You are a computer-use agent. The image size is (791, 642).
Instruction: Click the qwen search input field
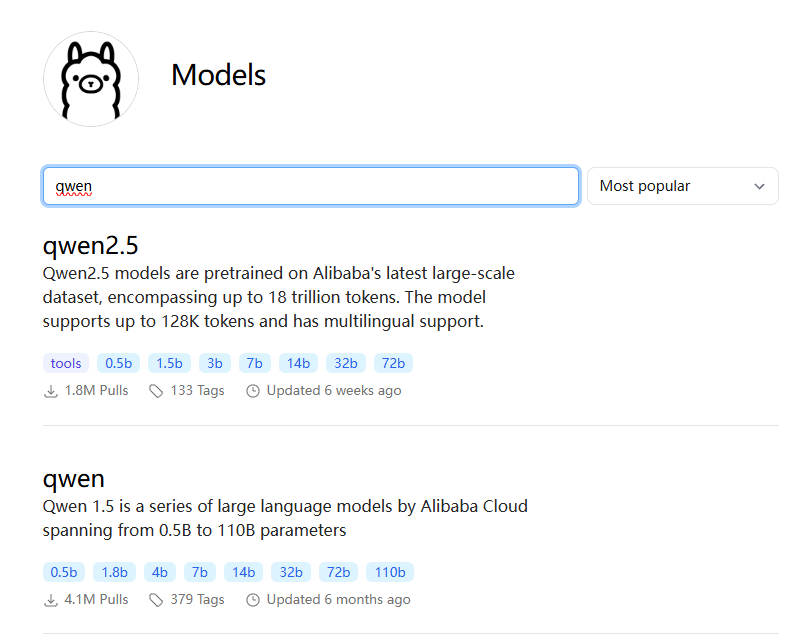[x=310, y=186]
